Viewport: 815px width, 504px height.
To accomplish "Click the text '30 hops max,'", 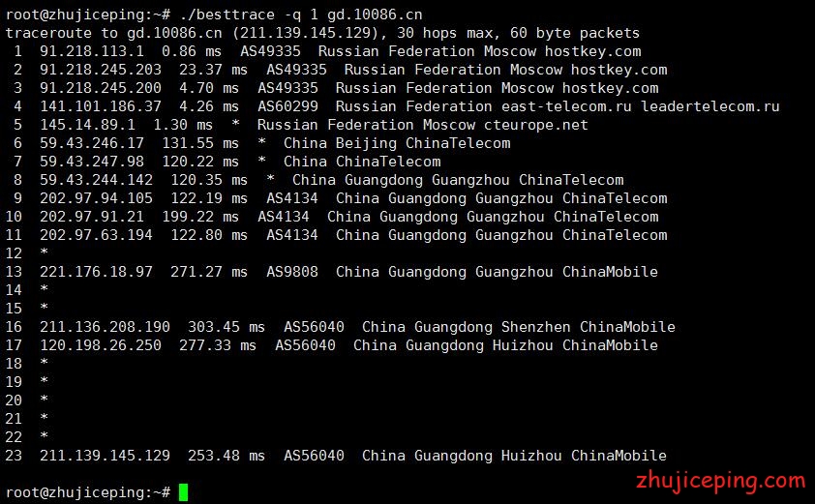I will [x=448, y=33].
